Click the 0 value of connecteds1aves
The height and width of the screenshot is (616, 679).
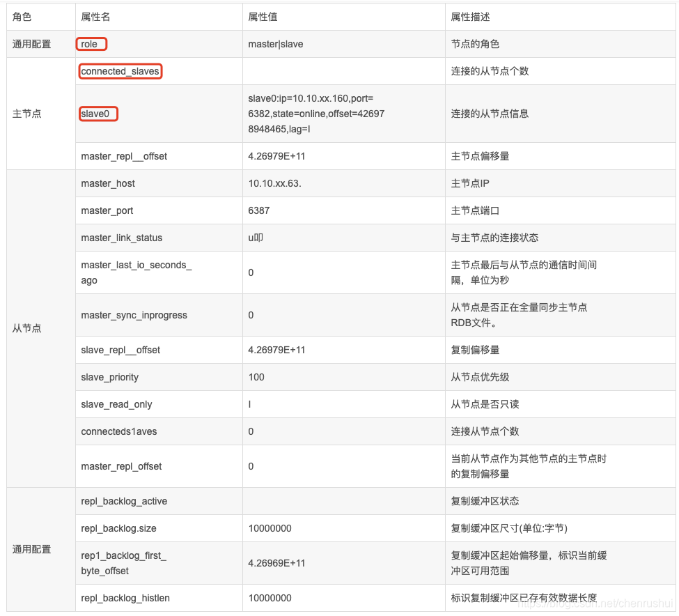click(251, 431)
